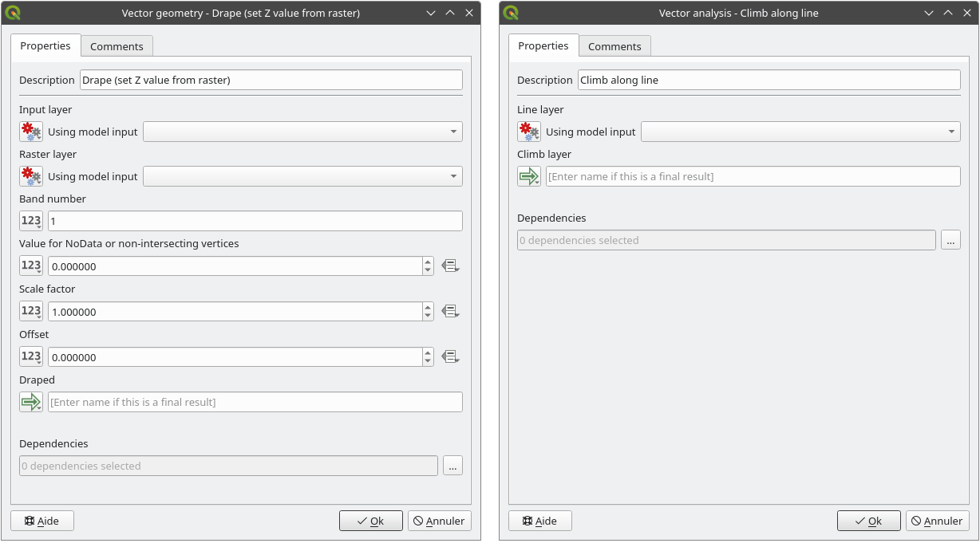The image size is (980, 547).
Task: Click the model input icon beside Line layer
Action: (528, 131)
